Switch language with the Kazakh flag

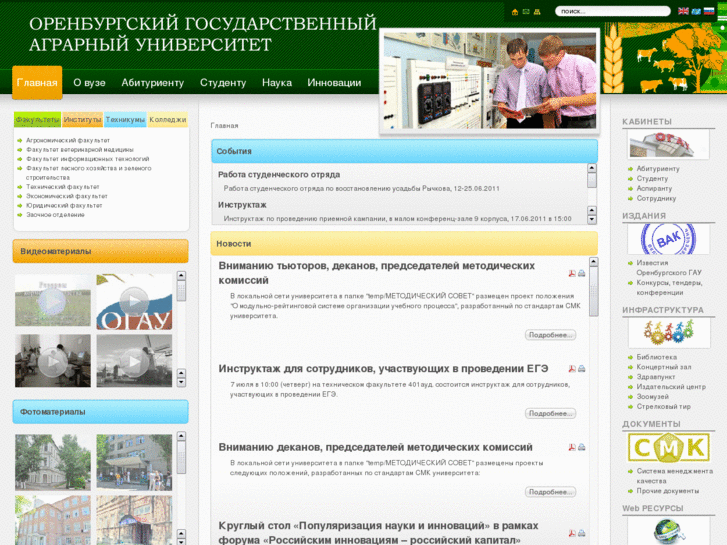[696, 11]
